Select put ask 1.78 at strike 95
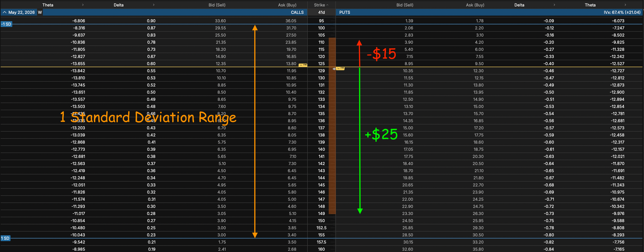Viewport: 644px width, 252px height. pos(479,21)
